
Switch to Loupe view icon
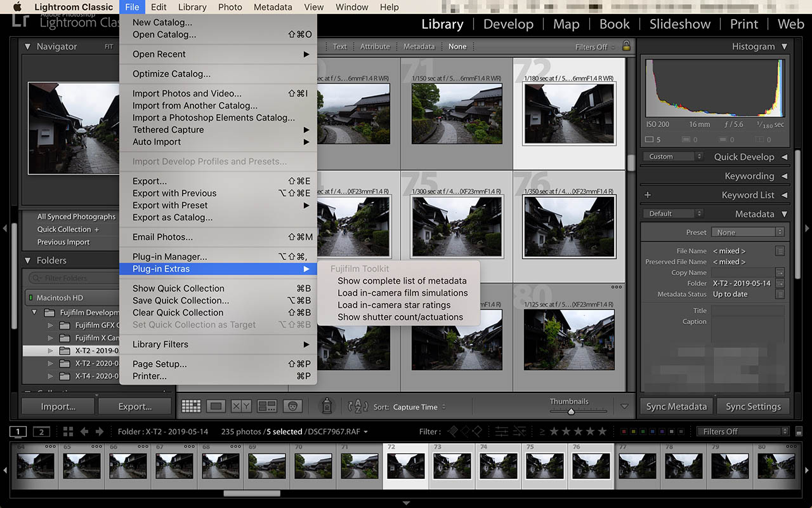pos(216,406)
